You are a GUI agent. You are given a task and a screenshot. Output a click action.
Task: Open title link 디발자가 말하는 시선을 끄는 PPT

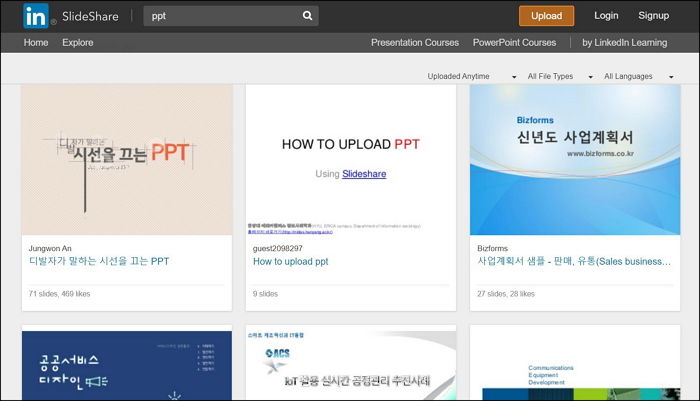pyautogui.click(x=99, y=261)
